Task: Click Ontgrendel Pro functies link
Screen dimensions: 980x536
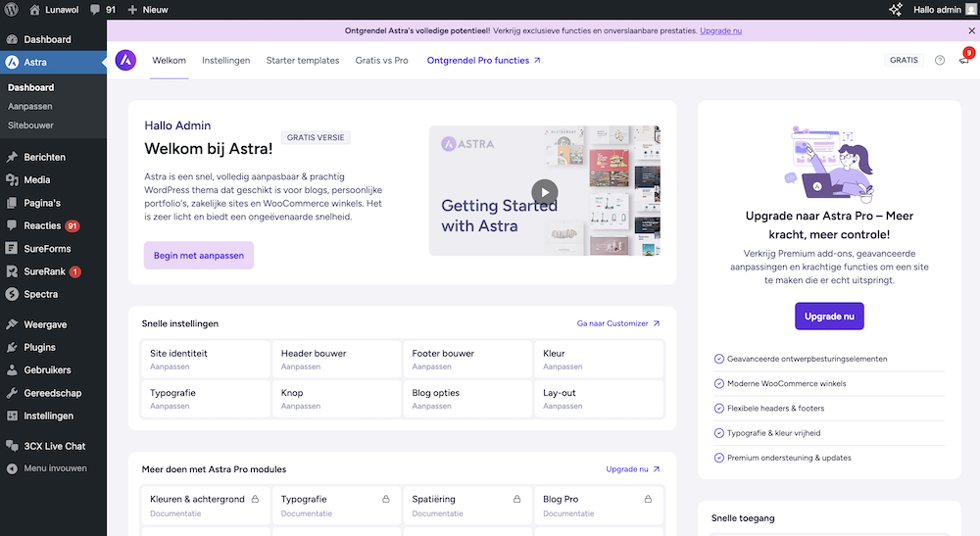Action: coord(484,60)
